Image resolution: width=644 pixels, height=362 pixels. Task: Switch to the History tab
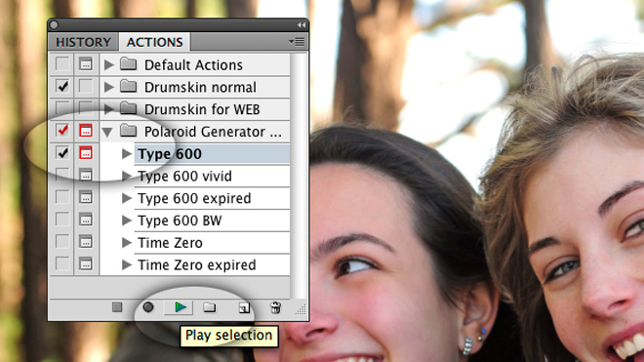[83, 42]
